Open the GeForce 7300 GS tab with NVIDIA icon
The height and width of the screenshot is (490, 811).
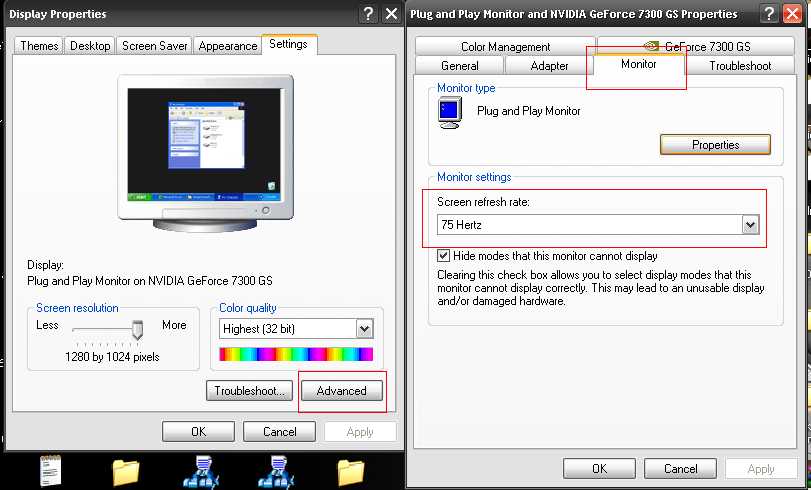tap(697, 46)
